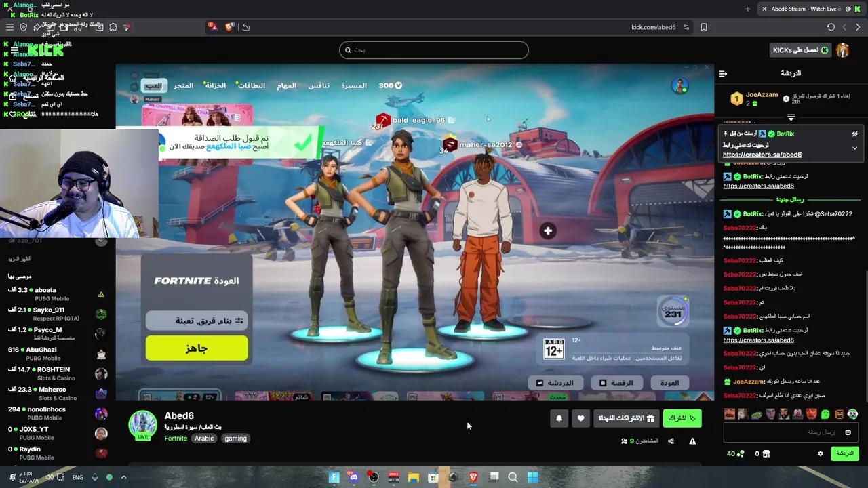Open Windows Start menu
Screen dimensions: 868x488
(x=532, y=477)
